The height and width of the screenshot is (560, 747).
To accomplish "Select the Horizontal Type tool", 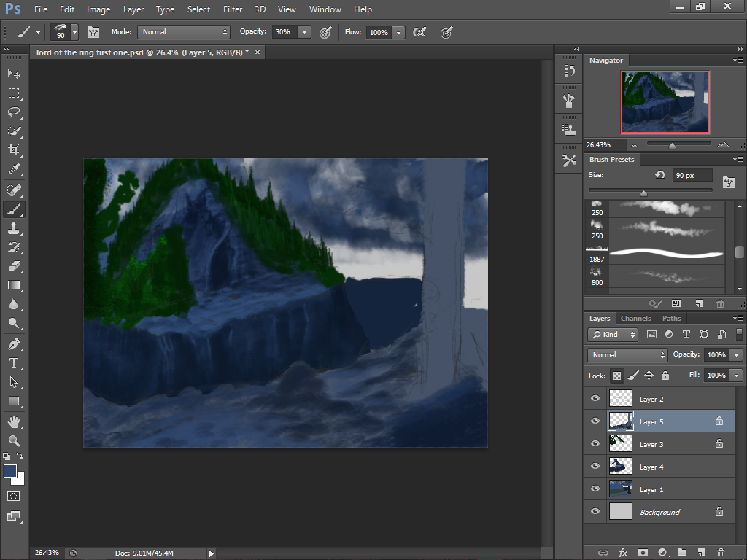I will tap(14, 363).
